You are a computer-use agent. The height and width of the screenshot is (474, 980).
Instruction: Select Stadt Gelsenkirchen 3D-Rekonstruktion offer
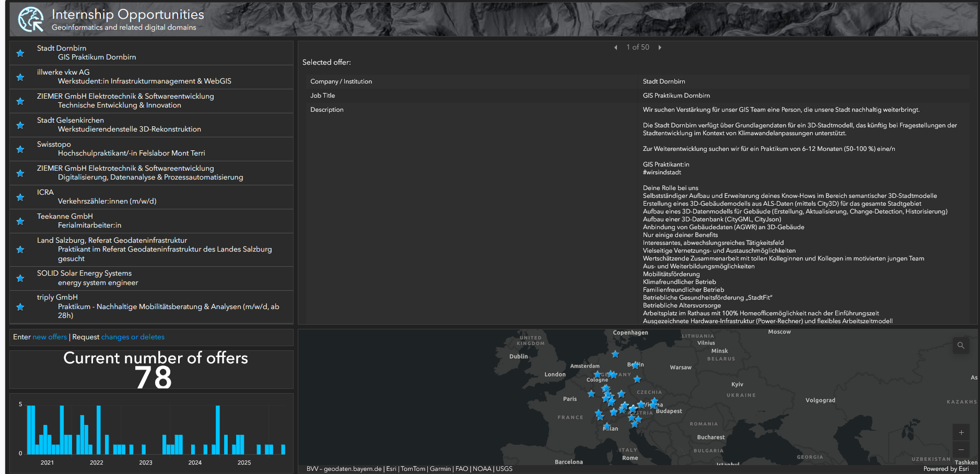(151, 125)
